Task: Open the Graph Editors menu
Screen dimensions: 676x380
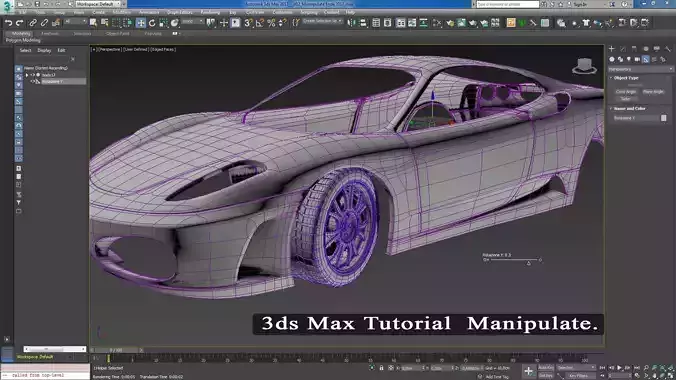Action: click(179, 13)
